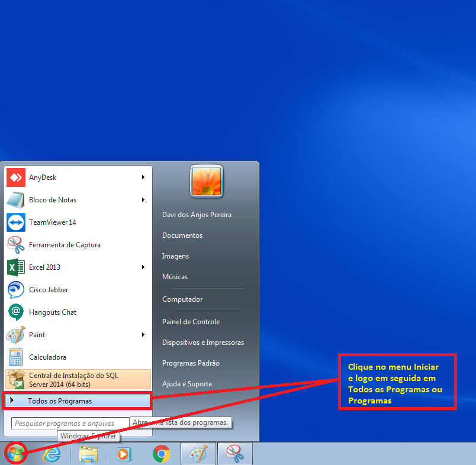Open Dispositivos e Impressoras

[x=203, y=343]
